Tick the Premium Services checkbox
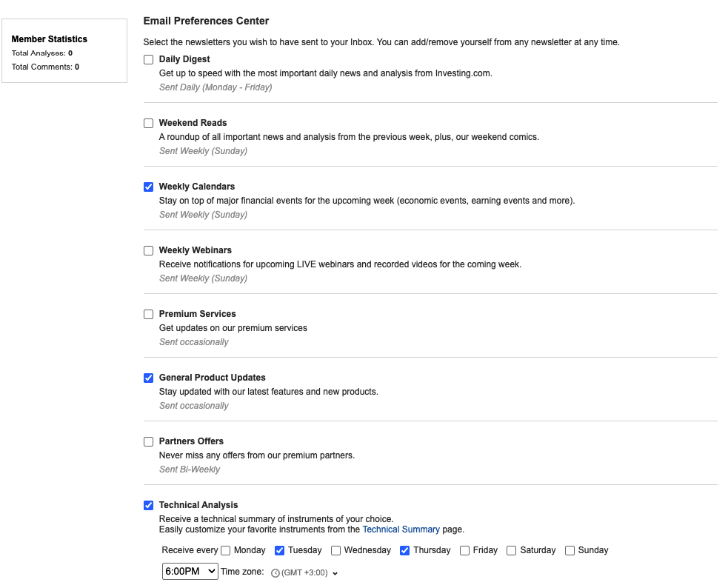Image resolution: width=728 pixels, height=585 pixels. (149, 314)
